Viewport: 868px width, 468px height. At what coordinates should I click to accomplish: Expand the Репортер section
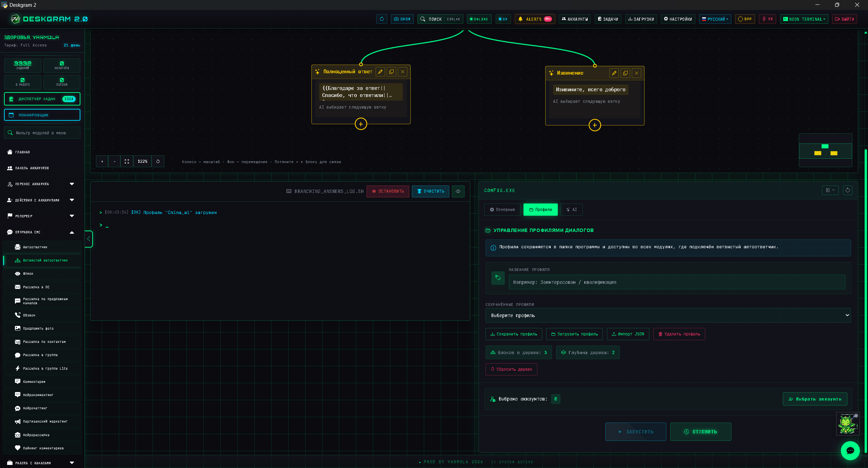pyautogui.click(x=42, y=216)
